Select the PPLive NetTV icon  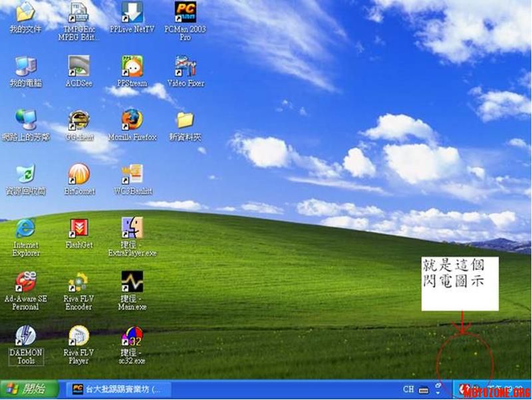(x=132, y=13)
